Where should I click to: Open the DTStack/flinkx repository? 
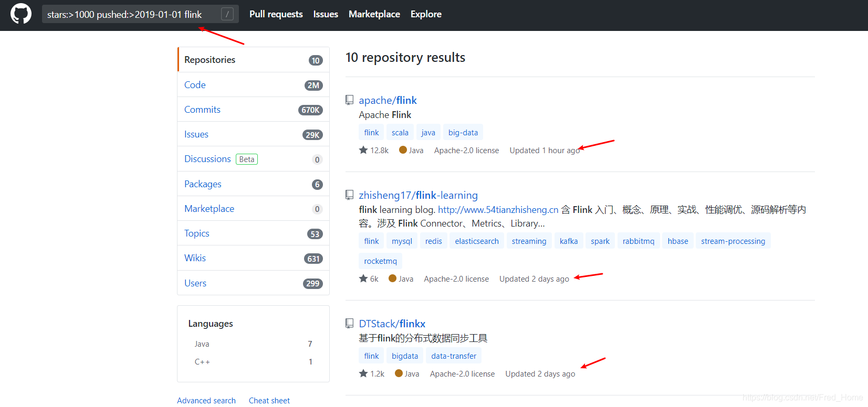tap(392, 323)
